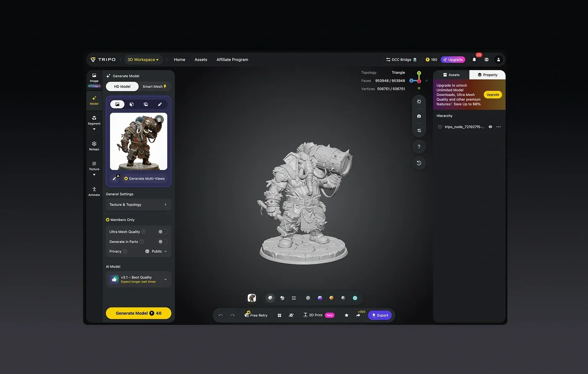Apply the gray material swatch
This screenshot has height=374, width=588.
pyautogui.click(x=308, y=298)
